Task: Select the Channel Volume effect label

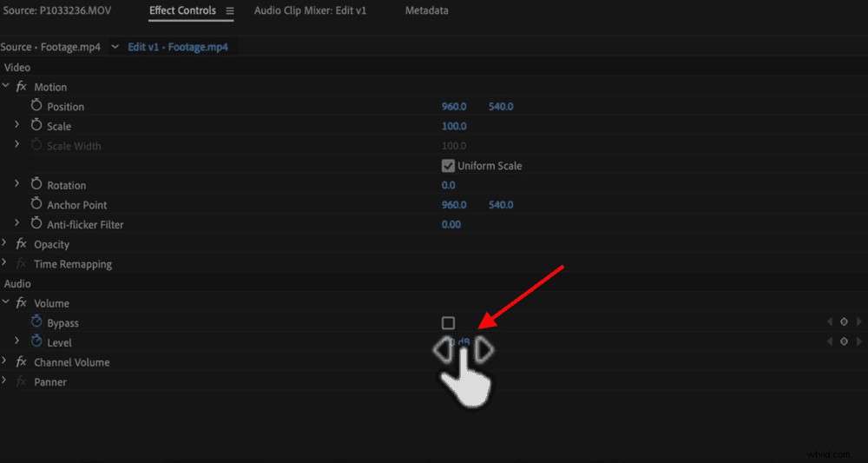Action: (72, 362)
